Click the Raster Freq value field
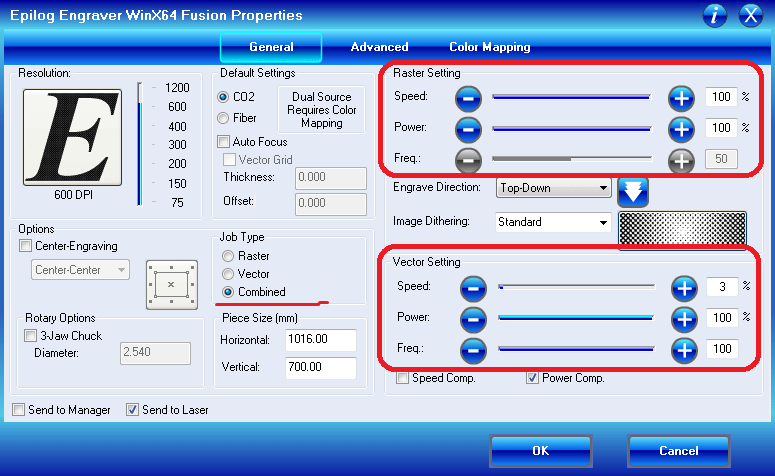The height and width of the screenshot is (476, 775). 721,159
